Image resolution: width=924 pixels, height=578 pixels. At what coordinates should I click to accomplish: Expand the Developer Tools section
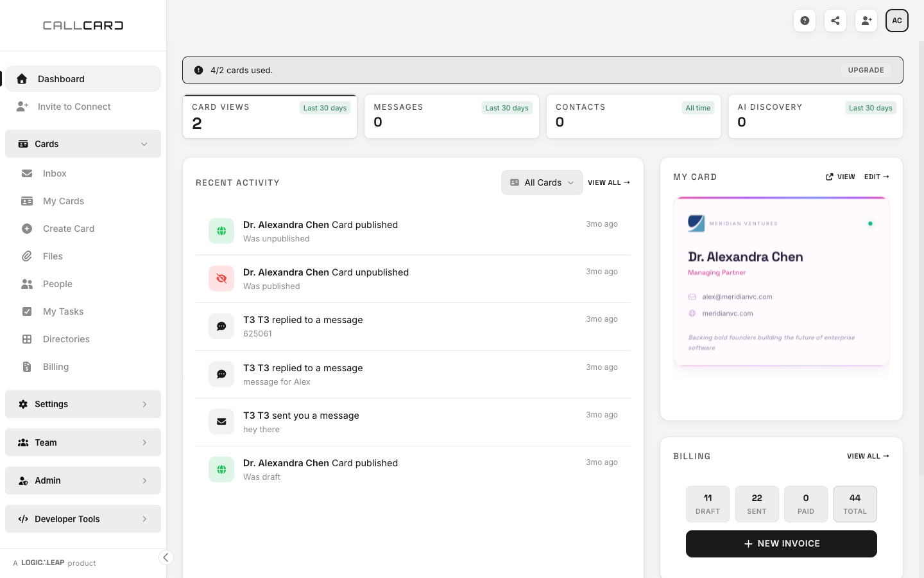pos(83,519)
